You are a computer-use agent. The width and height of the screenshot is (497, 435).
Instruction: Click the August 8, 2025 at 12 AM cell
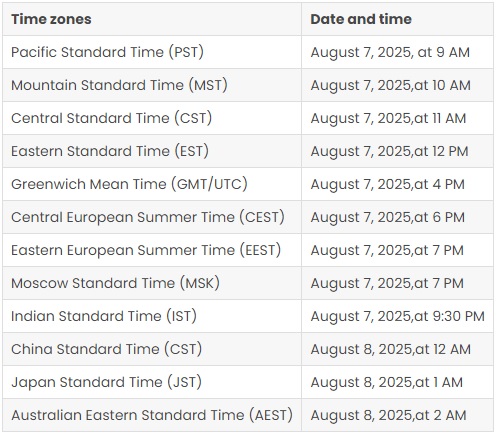pos(397,349)
